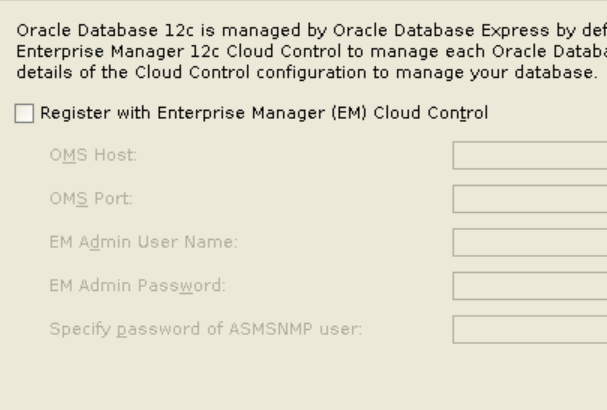Click the 'OMS Host:' label
The image size is (607, 410).
coord(93,155)
